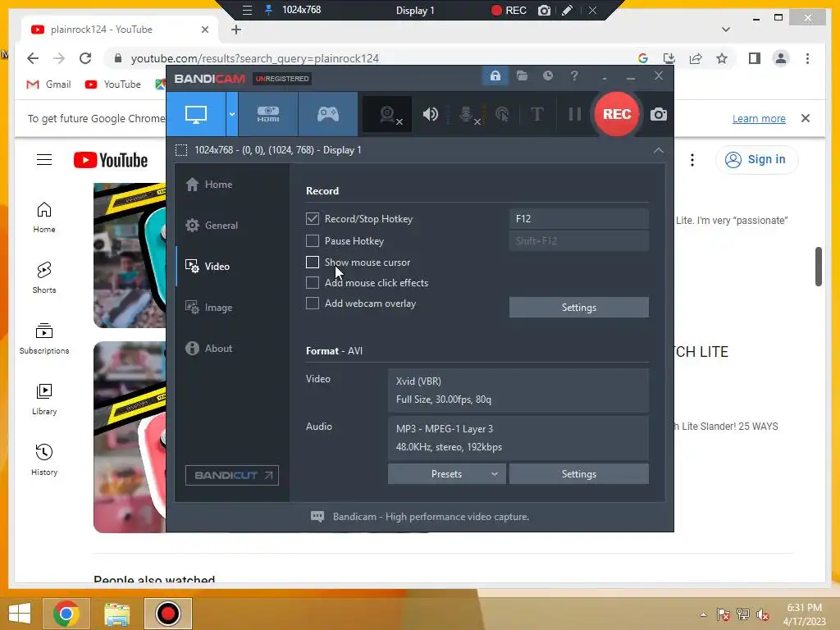
Task: Click the top overlay bar menu icon
Action: (x=247, y=10)
